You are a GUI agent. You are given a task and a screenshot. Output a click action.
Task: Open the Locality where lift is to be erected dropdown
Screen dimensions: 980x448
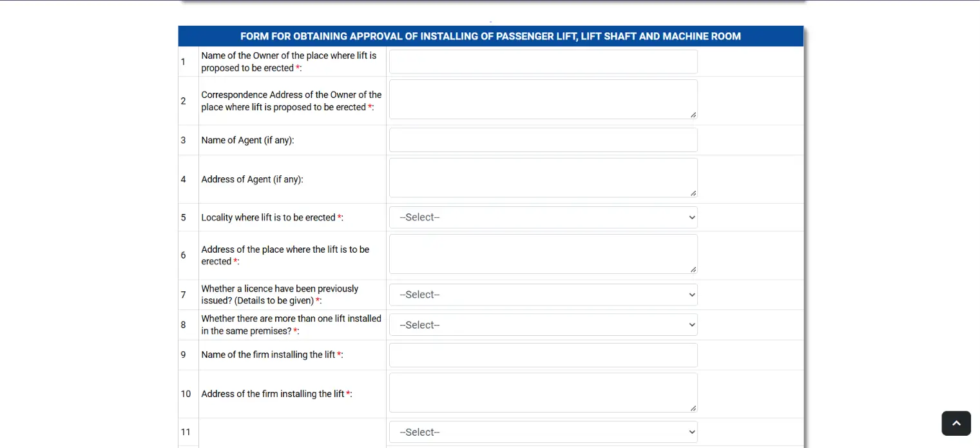pos(543,217)
